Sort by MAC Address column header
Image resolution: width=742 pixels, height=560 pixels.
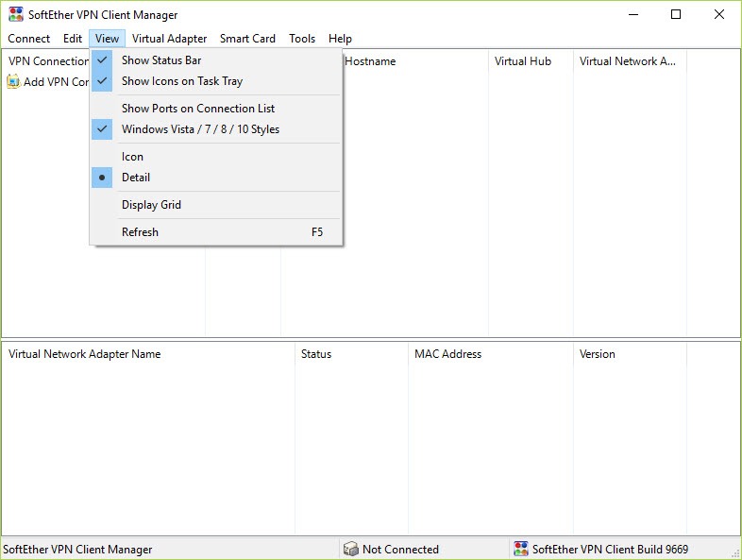click(447, 354)
